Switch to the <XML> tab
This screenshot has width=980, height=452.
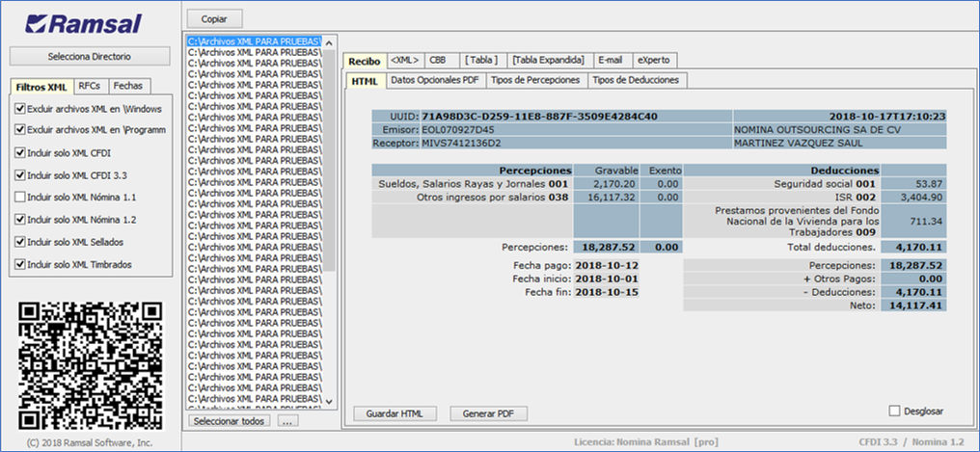coord(404,60)
